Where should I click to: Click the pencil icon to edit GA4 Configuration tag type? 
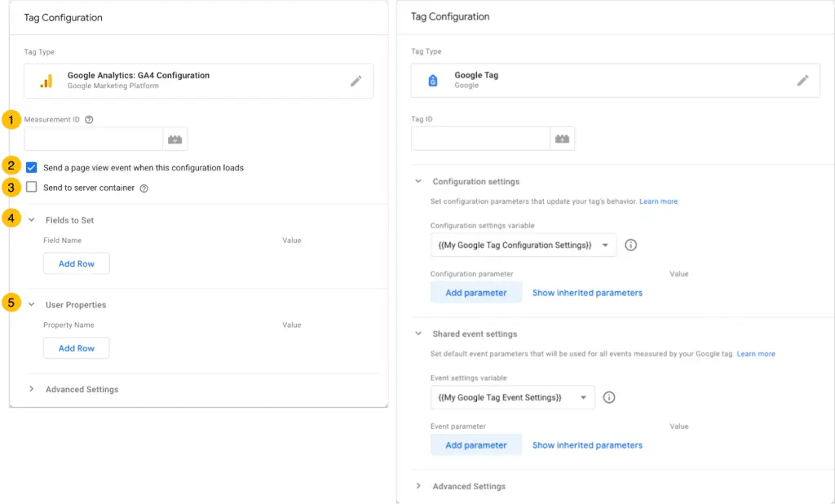coord(356,80)
